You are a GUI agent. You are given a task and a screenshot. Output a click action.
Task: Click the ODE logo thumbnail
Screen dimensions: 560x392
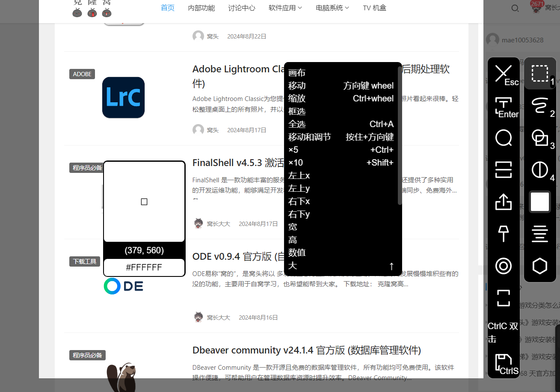coord(124,286)
